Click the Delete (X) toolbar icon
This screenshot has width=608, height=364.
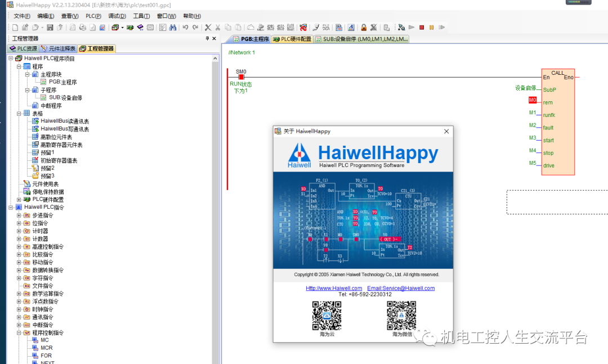click(x=208, y=28)
